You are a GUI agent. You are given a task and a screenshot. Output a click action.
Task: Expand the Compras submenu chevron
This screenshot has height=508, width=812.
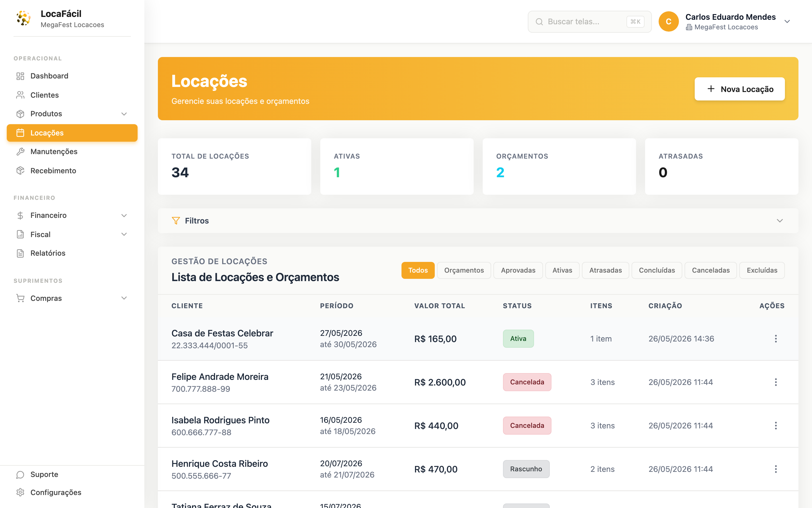pos(124,298)
